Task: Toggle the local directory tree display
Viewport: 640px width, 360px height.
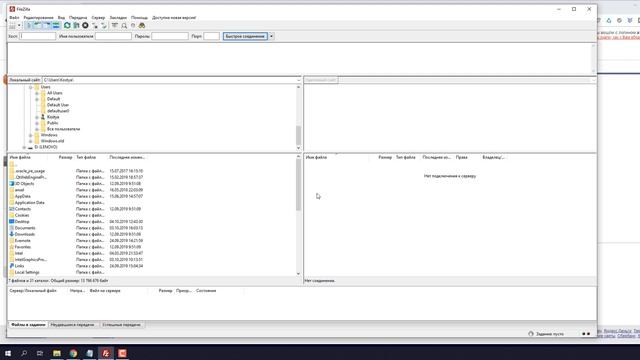Action: click(x=37, y=26)
